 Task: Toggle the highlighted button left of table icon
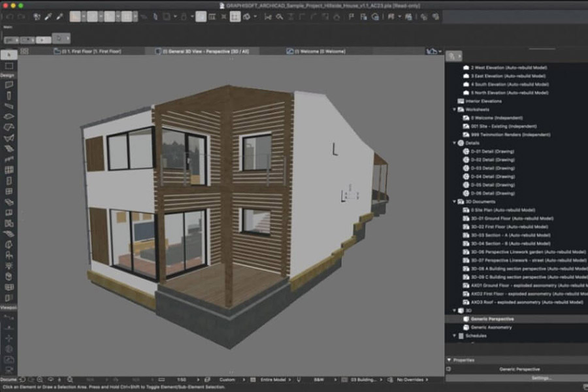coord(201,17)
